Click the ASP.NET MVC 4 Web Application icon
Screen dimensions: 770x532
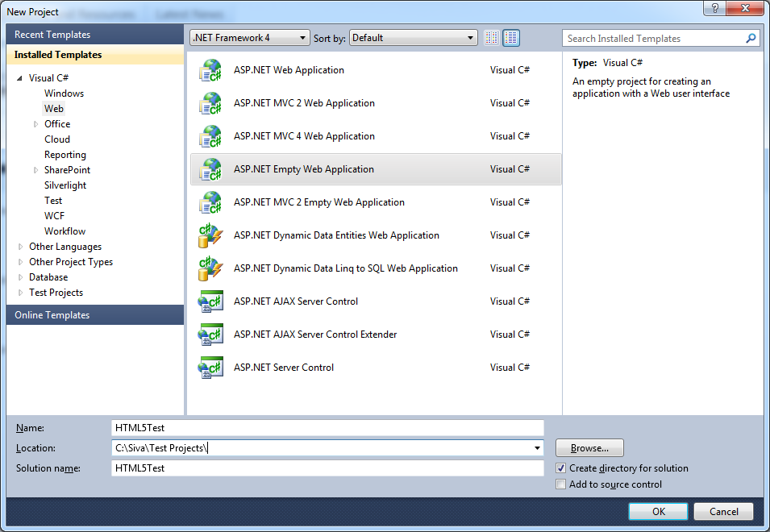(x=210, y=136)
